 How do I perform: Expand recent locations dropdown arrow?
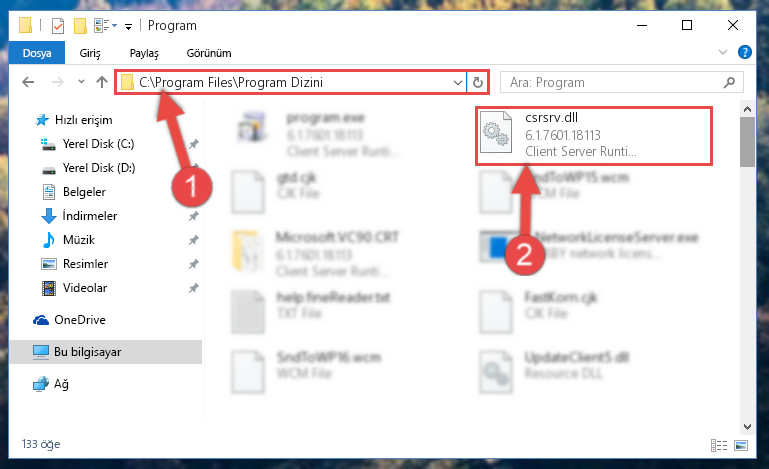pyautogui.click(x=81, y=82)
